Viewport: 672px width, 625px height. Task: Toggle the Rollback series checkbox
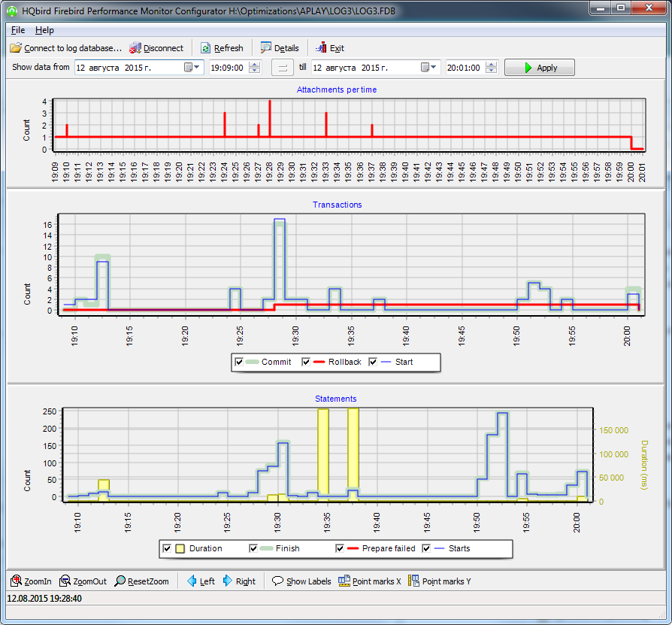tap(307, 362)
